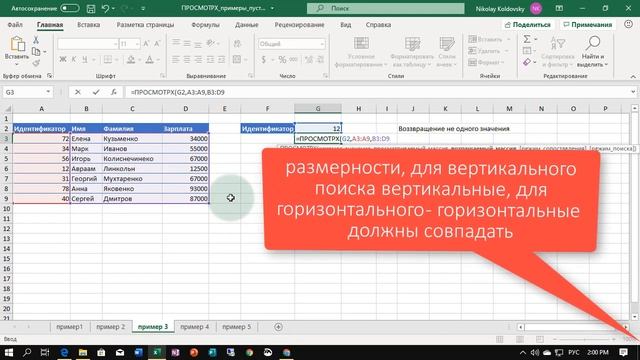Open Excel from the Windows taskbar
The image size is (640, 360).
coord(157,352)
